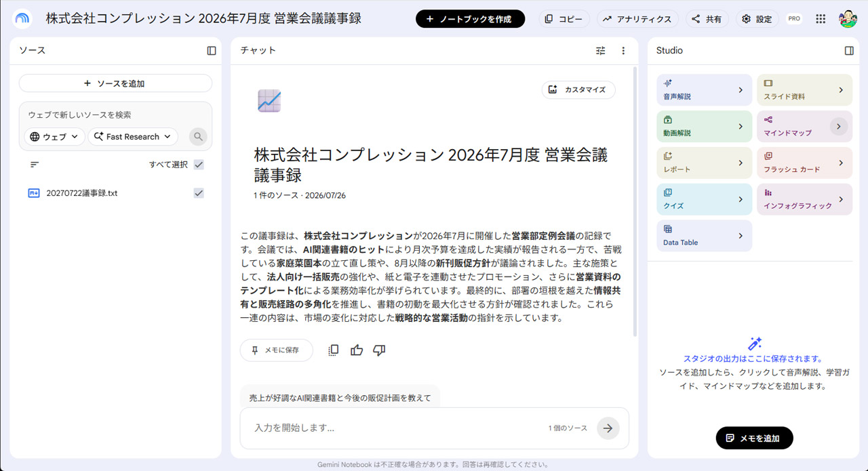The width and height of the screenshot is (868, 471).
Task: Click the 20270722議事録.txt file icon
Action: click(34, 193)
